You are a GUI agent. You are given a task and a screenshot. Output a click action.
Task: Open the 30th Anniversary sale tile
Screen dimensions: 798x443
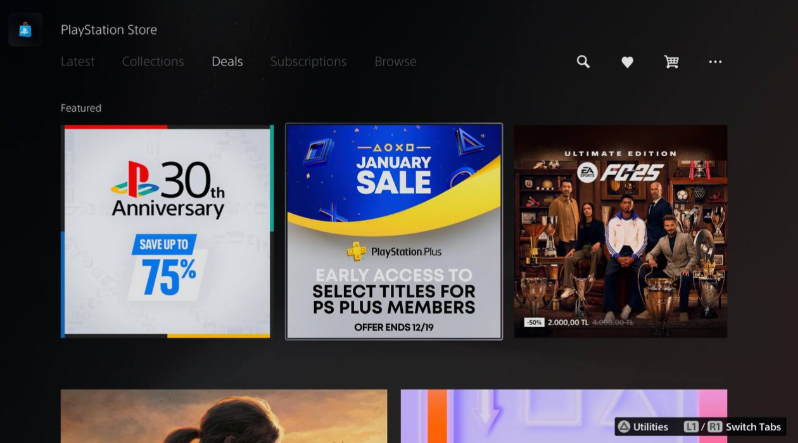coord(167,232)
